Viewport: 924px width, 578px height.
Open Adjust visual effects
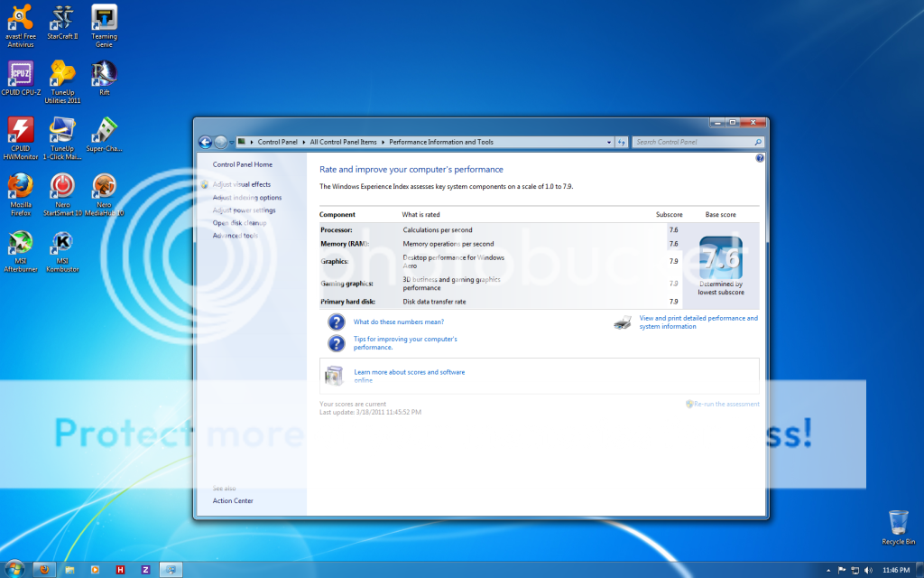click(242, 184)
